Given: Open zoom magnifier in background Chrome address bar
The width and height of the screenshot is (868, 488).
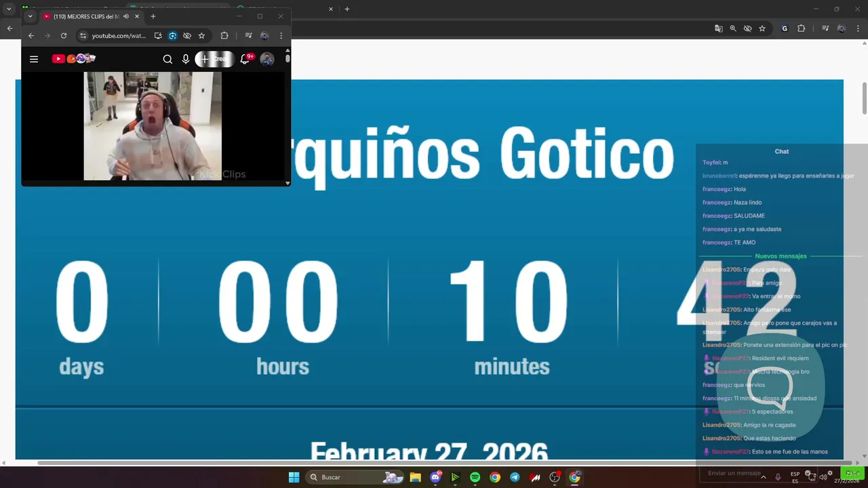Looking at the screenshot, I should 733,28.
